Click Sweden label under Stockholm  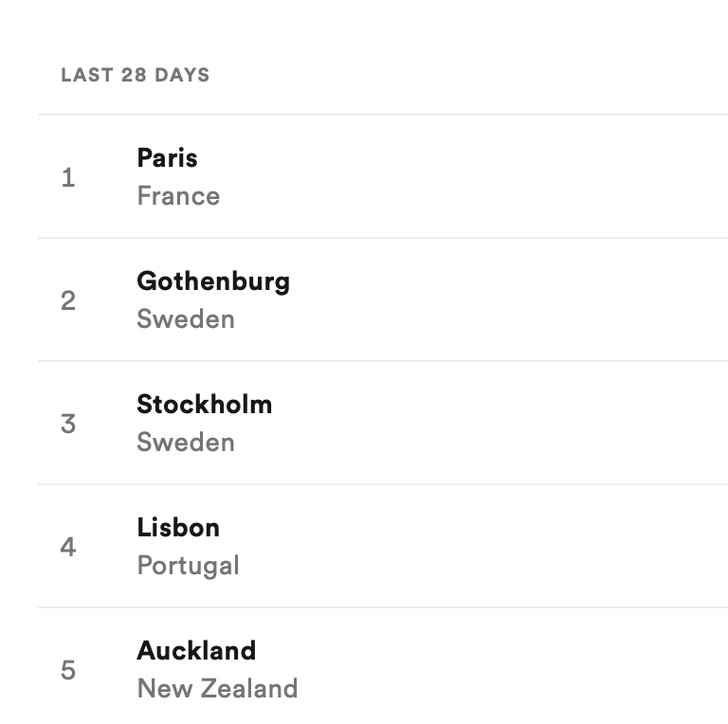[x=186, y=443]
